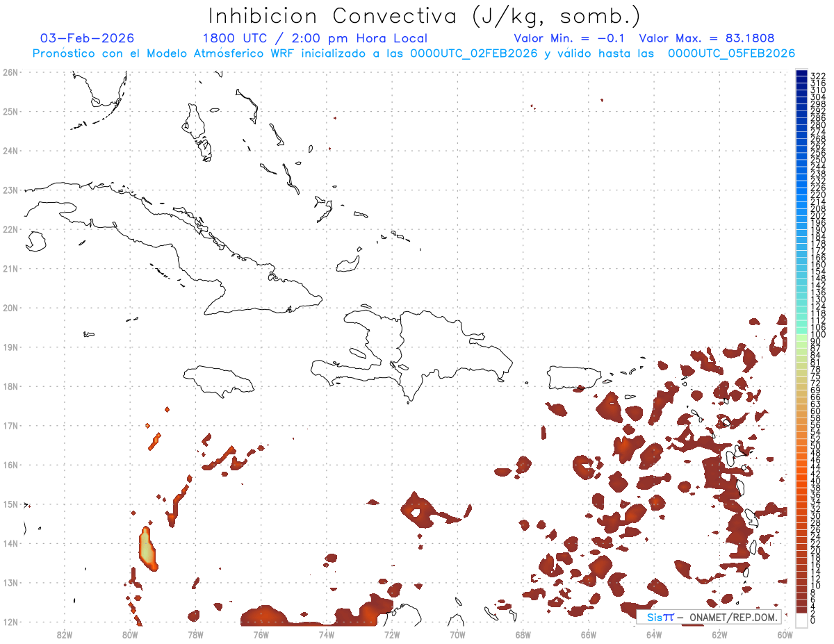Click the 64W longitude label
Screen dimensions: 834x644
(654, 634)
